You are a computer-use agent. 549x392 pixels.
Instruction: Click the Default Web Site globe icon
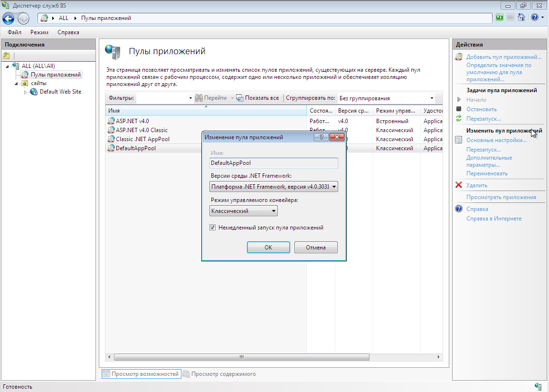point(34,92)
